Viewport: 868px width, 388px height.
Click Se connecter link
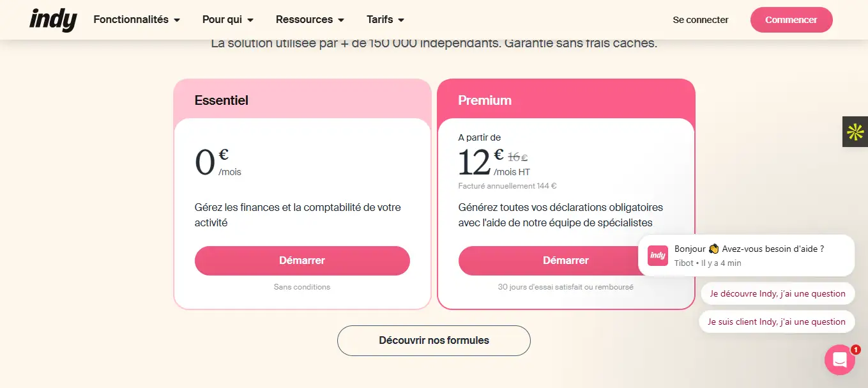click(701, 20)
